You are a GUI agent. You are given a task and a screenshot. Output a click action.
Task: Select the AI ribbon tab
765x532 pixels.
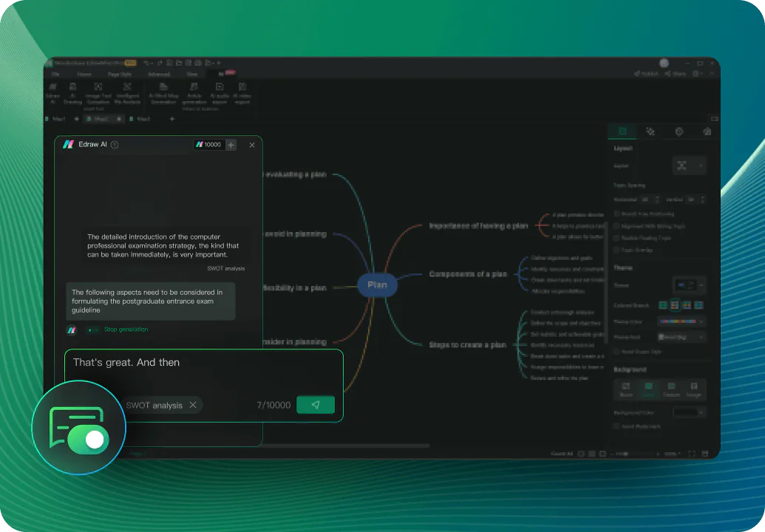(x=221, y=74)
